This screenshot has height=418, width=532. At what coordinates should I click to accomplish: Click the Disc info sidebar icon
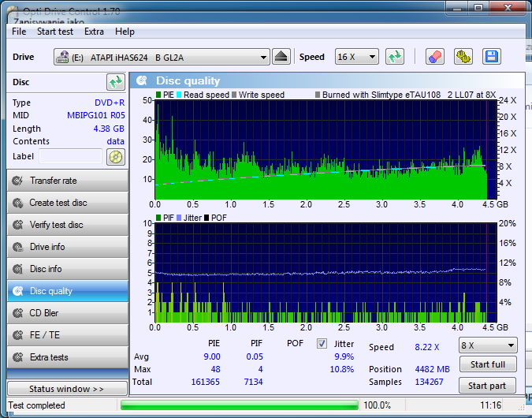click(17, 269)
